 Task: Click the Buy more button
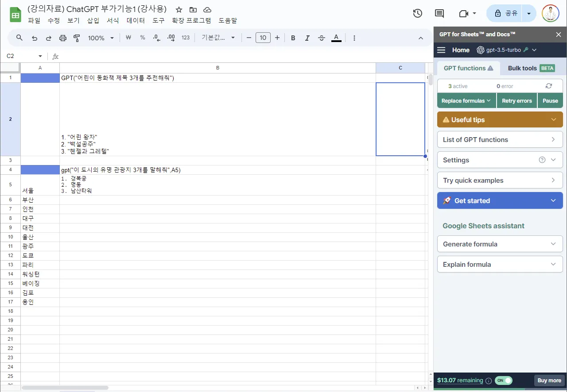click(549, 380)
